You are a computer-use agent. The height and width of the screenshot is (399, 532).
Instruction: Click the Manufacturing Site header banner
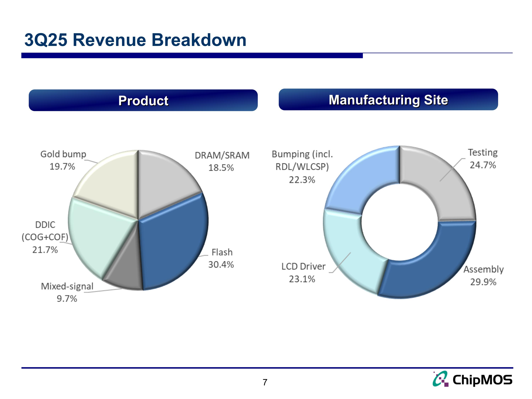(388, 99)
